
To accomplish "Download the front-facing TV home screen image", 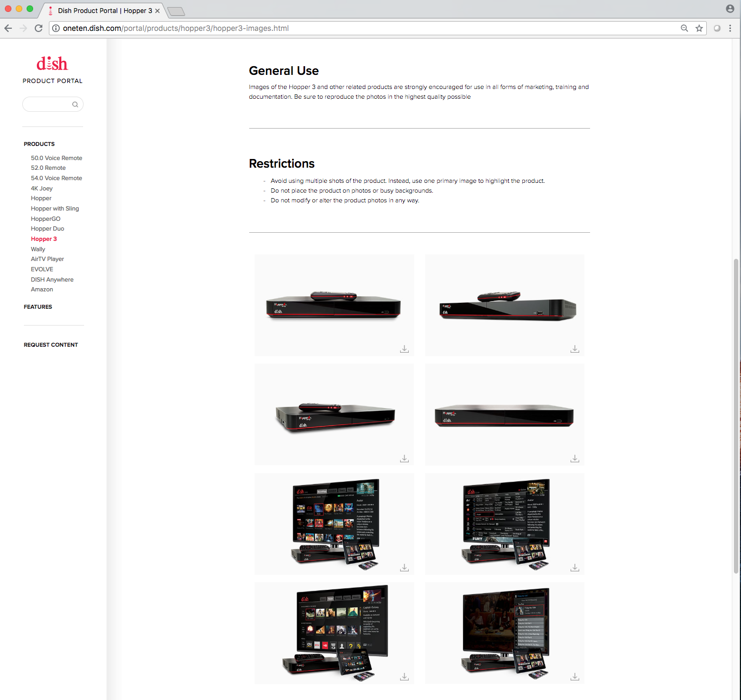I will point(404,677).
